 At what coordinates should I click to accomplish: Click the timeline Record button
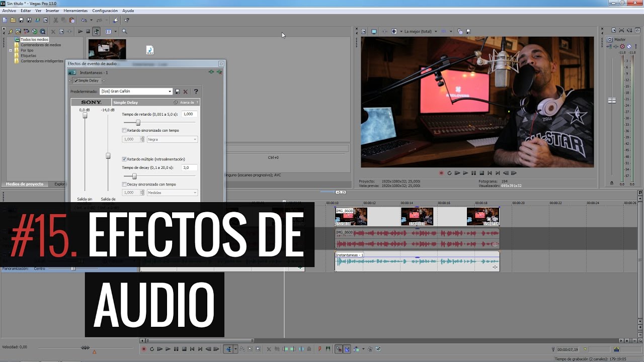(144, 349)
